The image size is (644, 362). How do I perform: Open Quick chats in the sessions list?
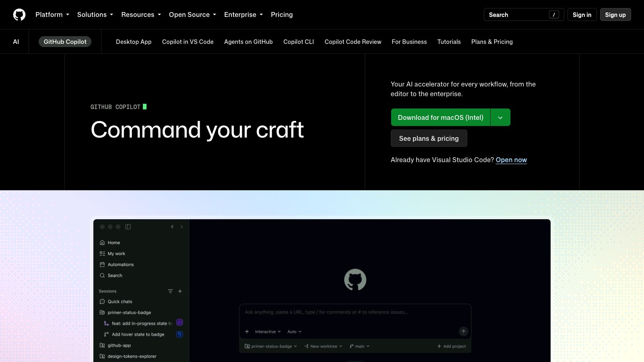116,302
